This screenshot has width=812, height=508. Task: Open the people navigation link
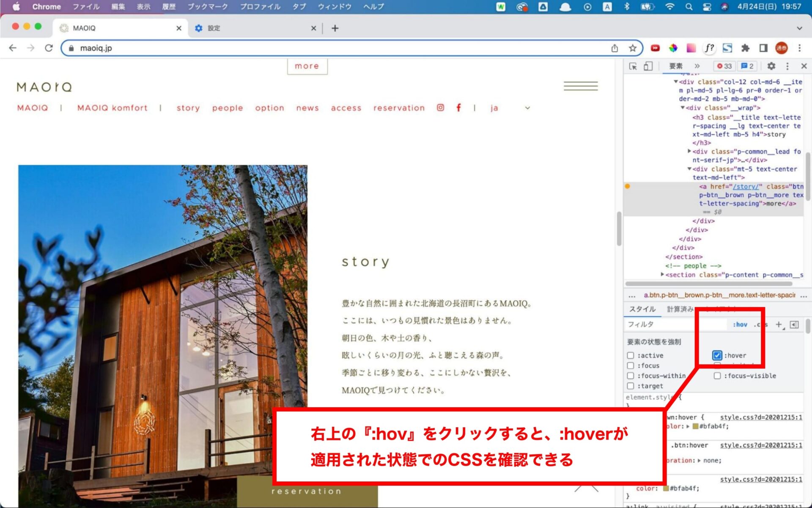pyautogui.click(x=228, y=108)
